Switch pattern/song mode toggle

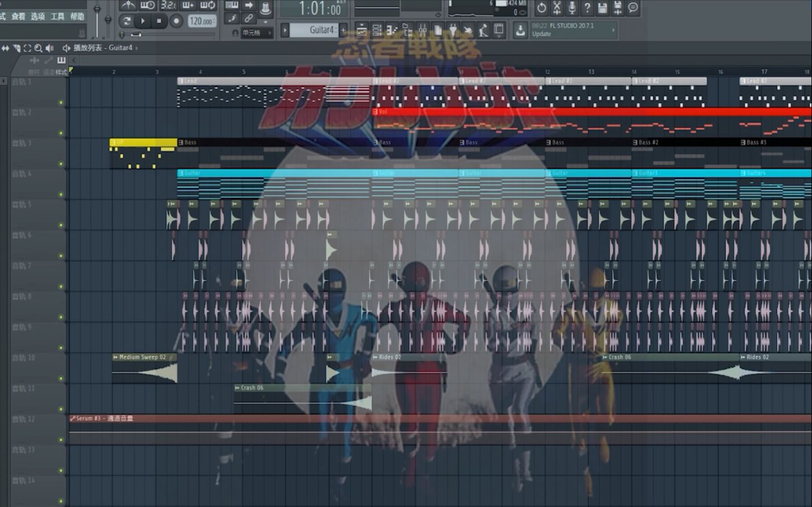coord(126,21)
